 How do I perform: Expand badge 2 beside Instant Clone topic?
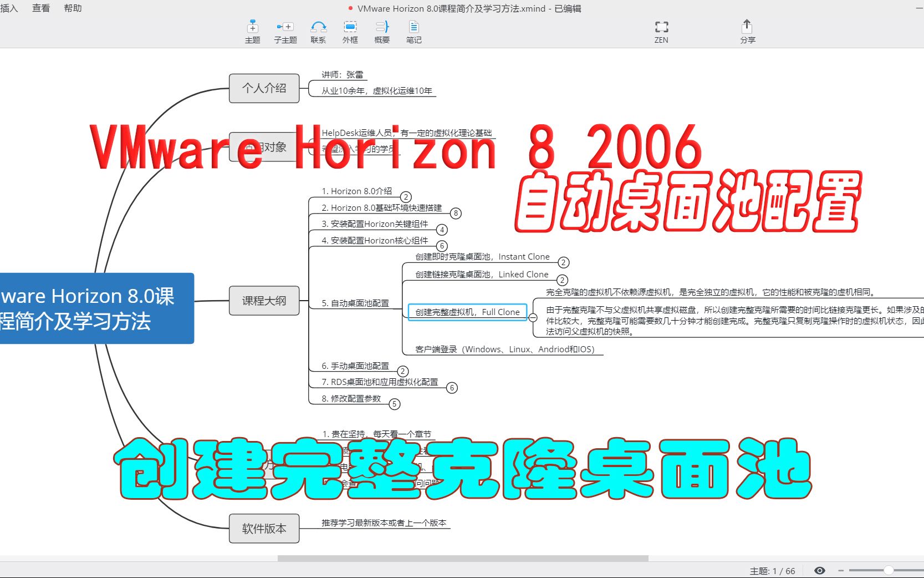tap(563, 262)
